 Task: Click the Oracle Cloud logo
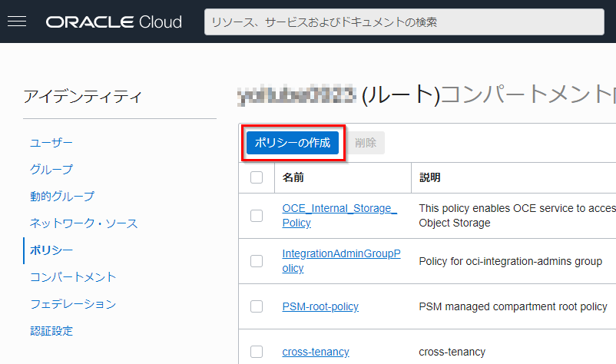tap(114, 22)
